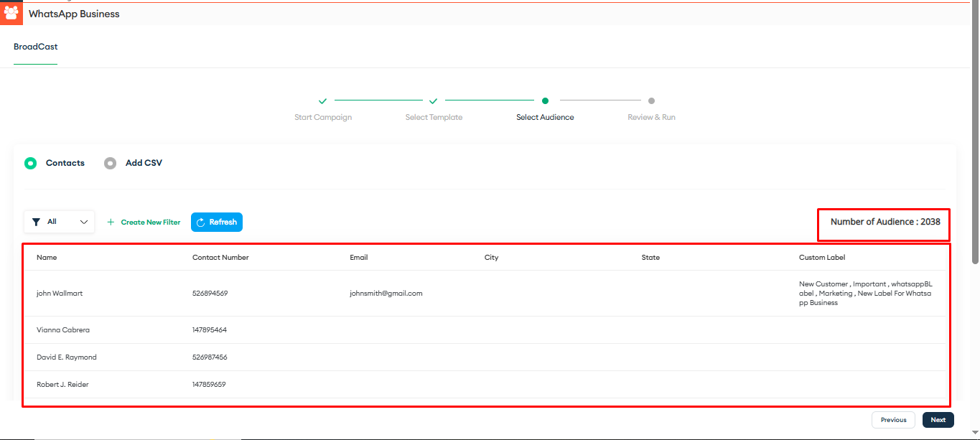The image size is (980, 440).
Task: Click the plus icon beside Create New Filter
Action: click(x=111, y=223)
